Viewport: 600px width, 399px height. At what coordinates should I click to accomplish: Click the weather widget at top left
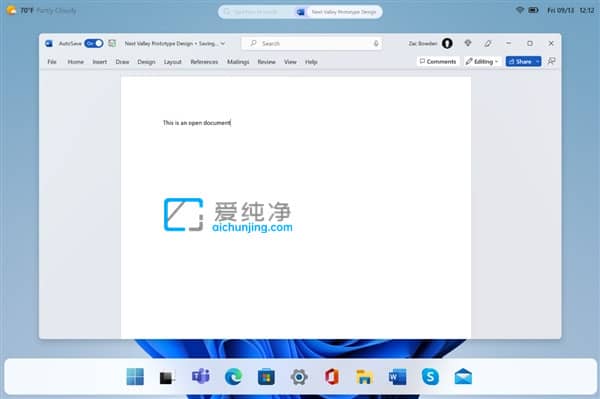(41, 11)
